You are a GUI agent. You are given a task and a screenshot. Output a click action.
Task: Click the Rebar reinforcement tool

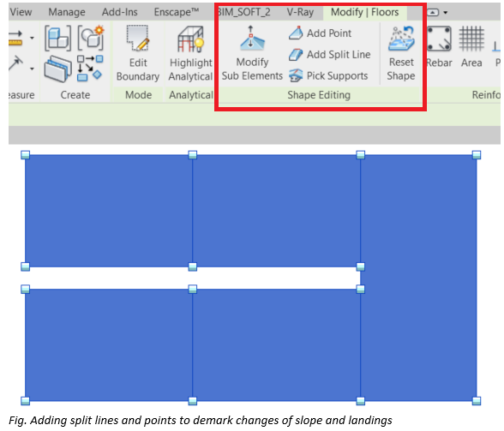(x=439, y=47)
